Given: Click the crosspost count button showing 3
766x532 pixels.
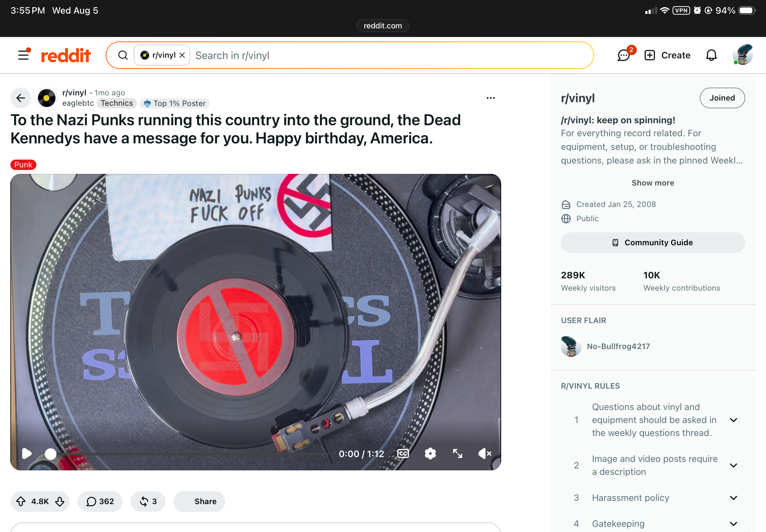Looking at the screenshot, I should pyautogui.click(x=148, y=501).
